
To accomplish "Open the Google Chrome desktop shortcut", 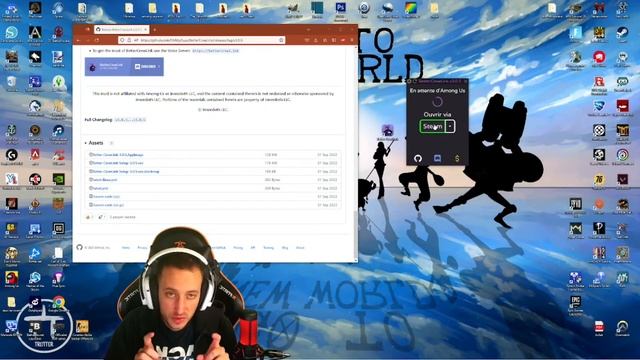I will click(x=58, y=304).
